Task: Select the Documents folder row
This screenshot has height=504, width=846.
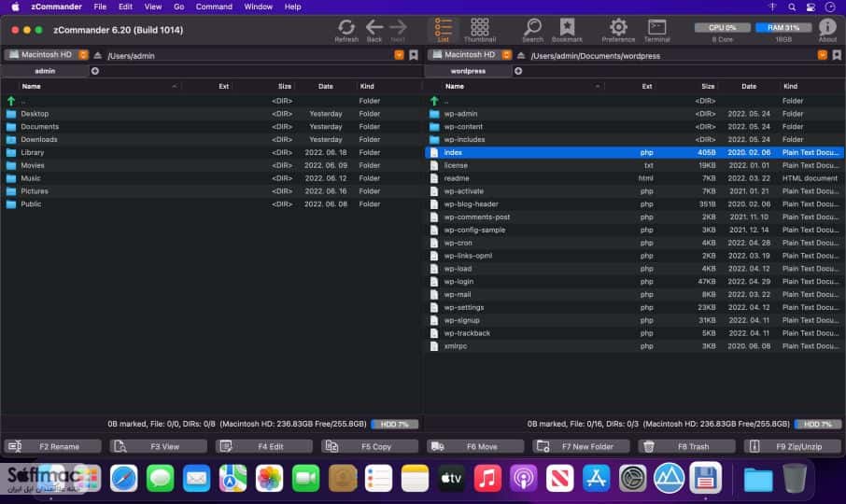Action: tap(211, 127)
